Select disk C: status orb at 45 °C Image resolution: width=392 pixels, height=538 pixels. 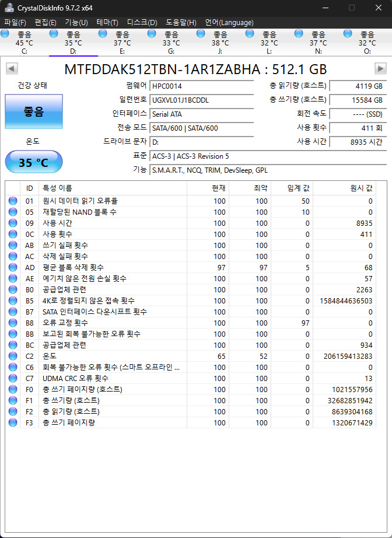click(x=5, y=34)
